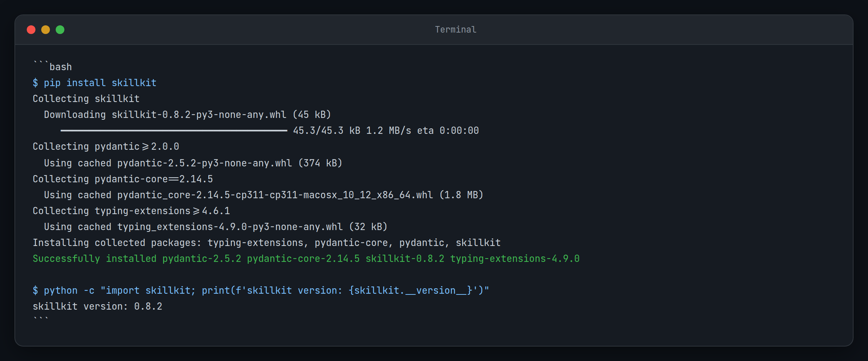Click the Installing collected packages line
The height and width of the screenshot is (361, 868).
[x=267, y=242]
